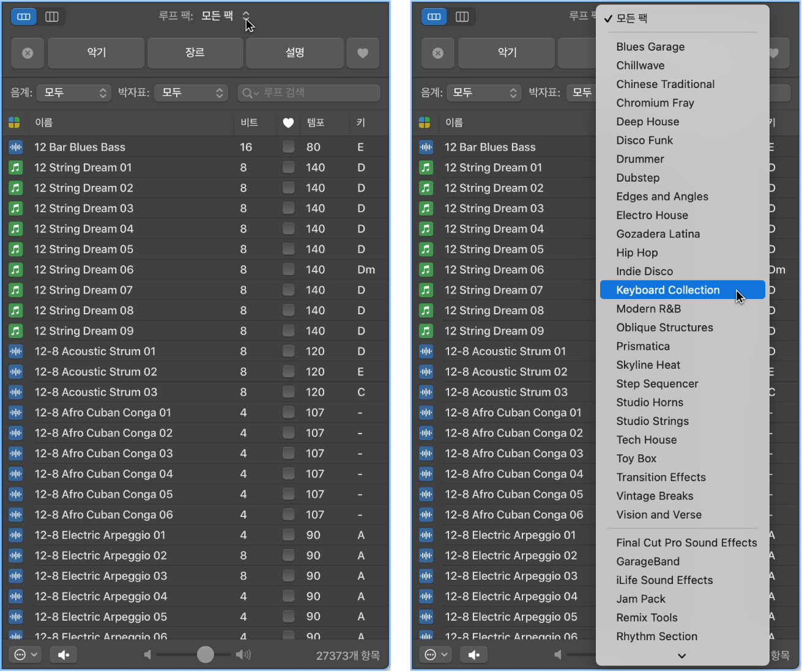Click high volume icon in left panel footer
Image resolution: width=802 pixels, height=672 pixels.
pos(243,655)
